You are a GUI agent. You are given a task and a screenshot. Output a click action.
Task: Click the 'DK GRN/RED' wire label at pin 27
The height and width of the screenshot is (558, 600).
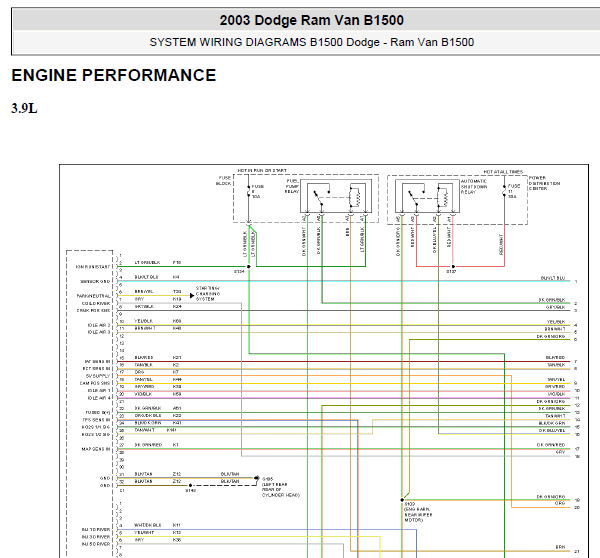[x=148, y=445]
